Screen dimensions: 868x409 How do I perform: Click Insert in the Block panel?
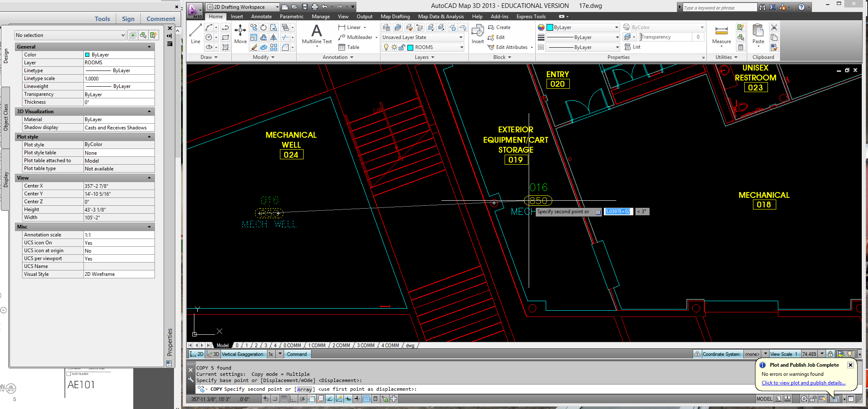(x=477, y=34)
